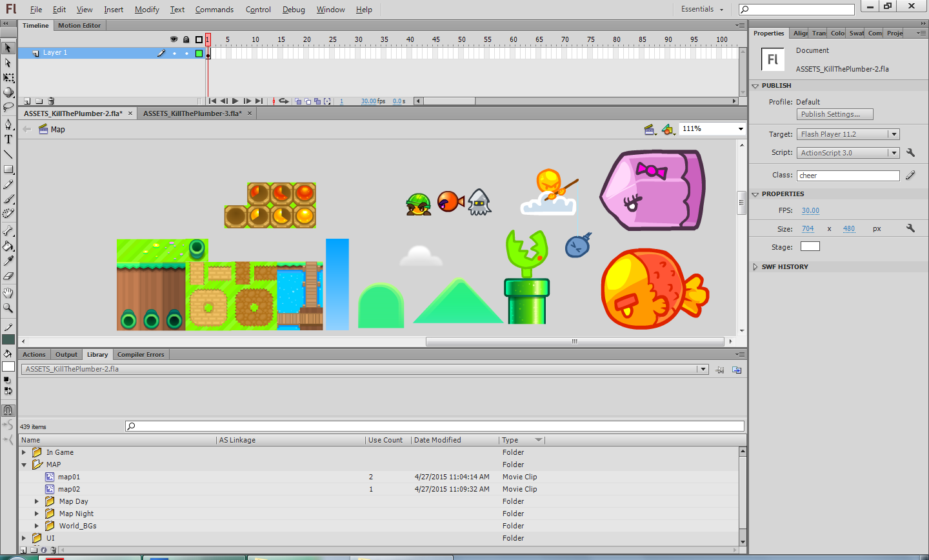Toggle Loop playback button in timeline
Viewport: 929px width, 560px height.
pyautogui.click(x=284, y=101)
